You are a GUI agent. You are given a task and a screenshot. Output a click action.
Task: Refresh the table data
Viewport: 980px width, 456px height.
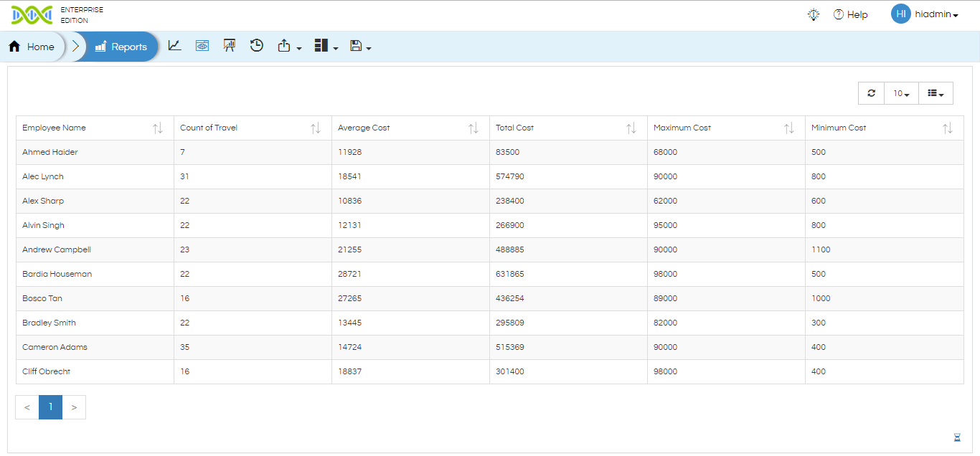[x=871, y=93]
